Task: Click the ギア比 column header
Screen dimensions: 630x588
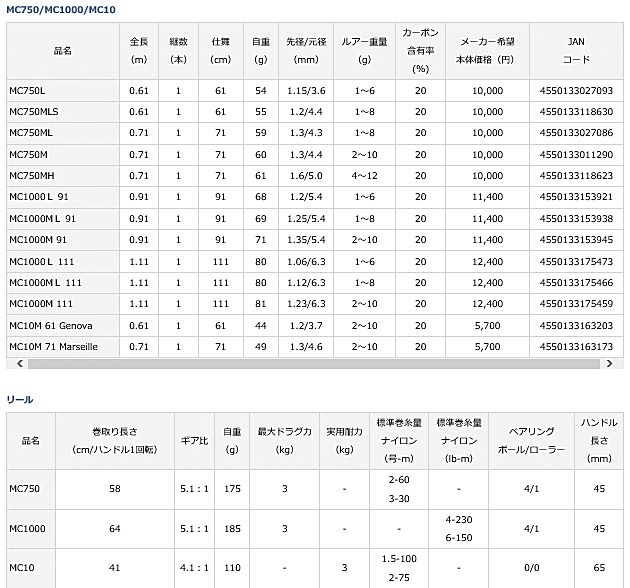Action: [x=194, y=441]
